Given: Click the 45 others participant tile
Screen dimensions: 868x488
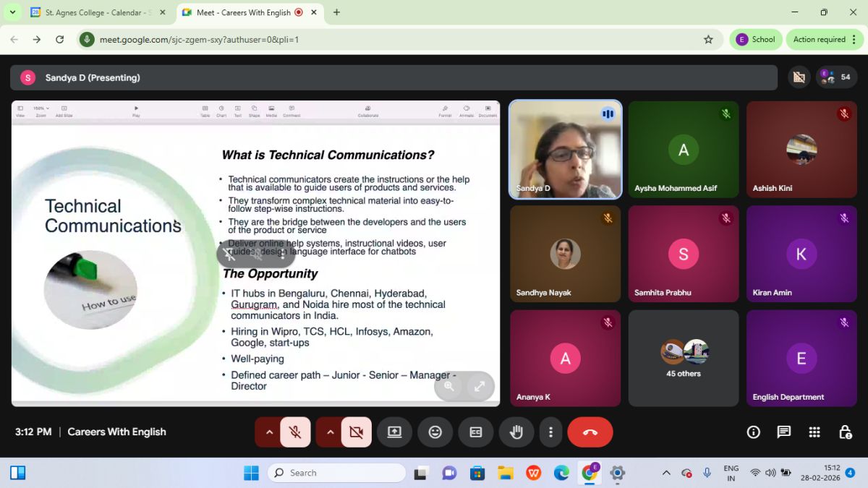Looking at the screenshot, I should (684, 359).
